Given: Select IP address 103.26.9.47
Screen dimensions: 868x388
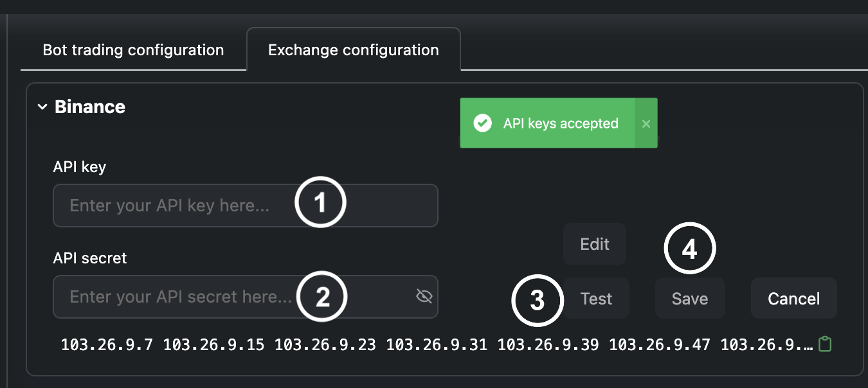Looking at the screenshot, I should (660, 345).
